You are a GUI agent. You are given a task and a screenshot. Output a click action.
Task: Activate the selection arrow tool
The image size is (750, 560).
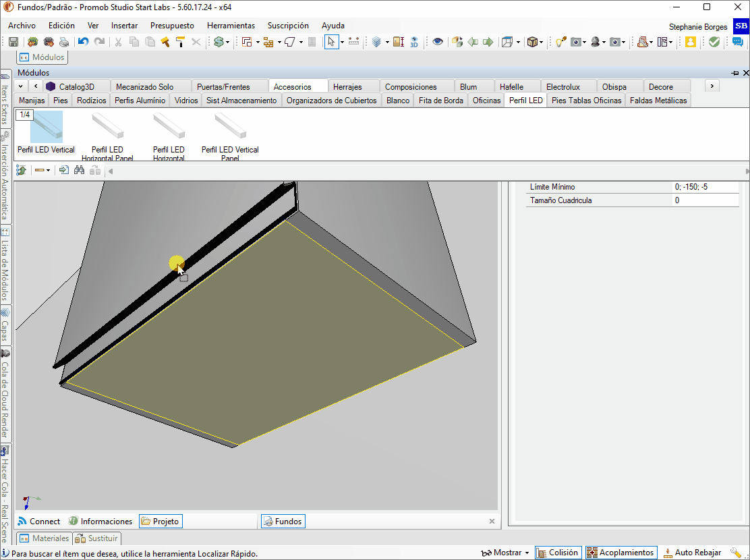click(x=331, y=42)
